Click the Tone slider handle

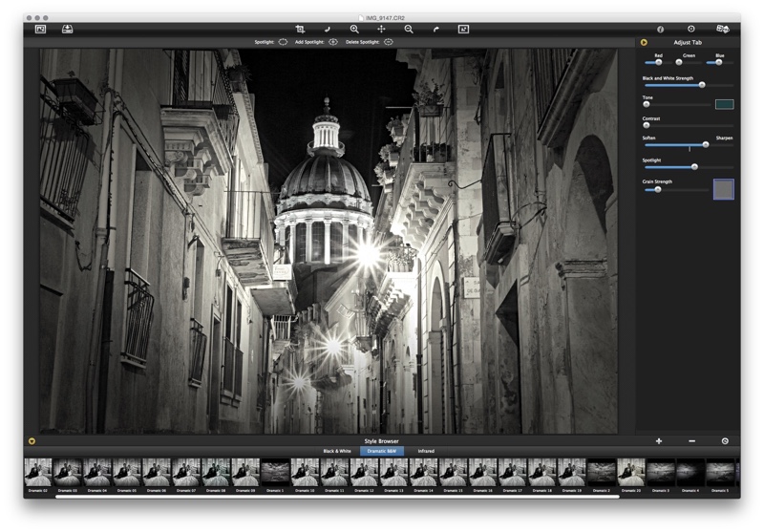tap(647, 104)
